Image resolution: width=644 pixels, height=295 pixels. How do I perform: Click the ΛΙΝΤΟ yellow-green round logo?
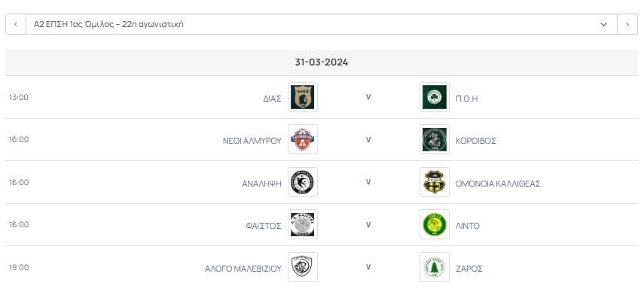coord(435,224)
